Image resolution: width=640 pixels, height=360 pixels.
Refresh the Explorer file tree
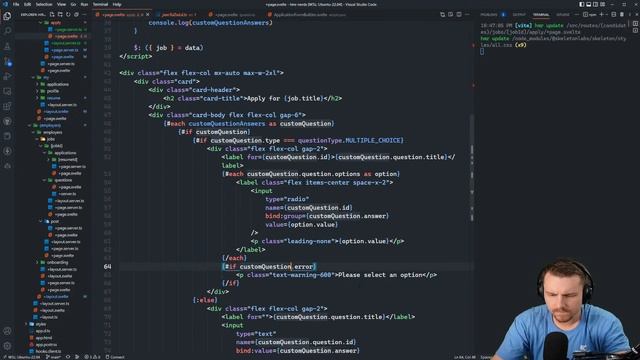[68, 14]
